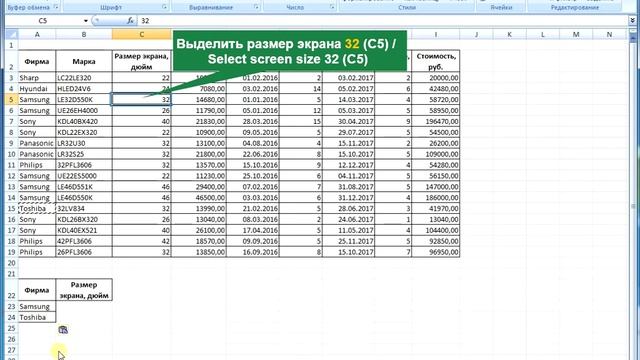
Task: Select column C header
Action: tap(142, 35)
